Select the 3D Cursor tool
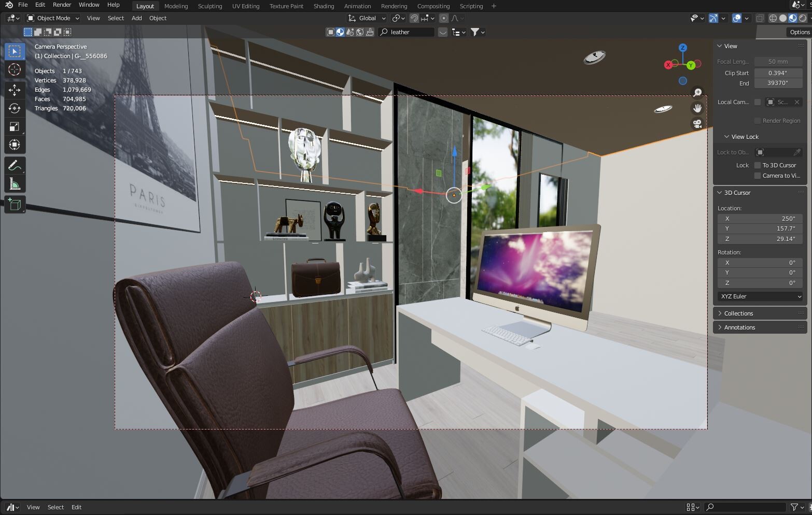This screenshot has width=812, height=515. 14,69
